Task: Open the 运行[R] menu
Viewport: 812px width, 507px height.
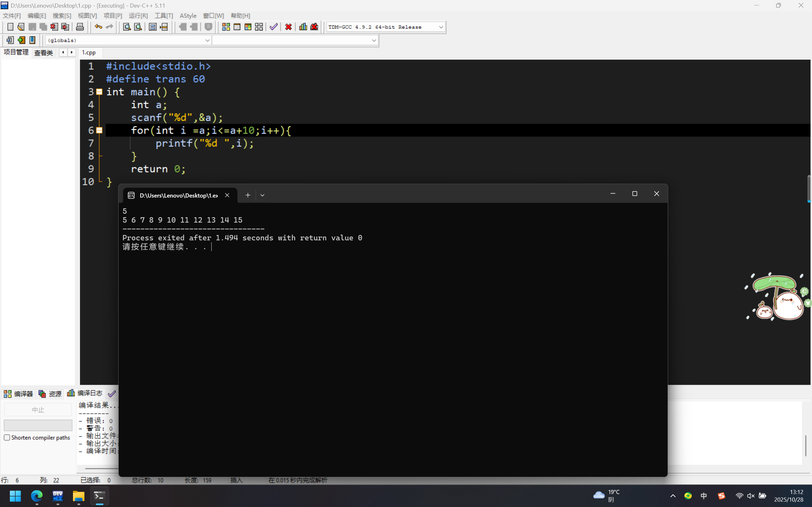Action: coord(138,16)
